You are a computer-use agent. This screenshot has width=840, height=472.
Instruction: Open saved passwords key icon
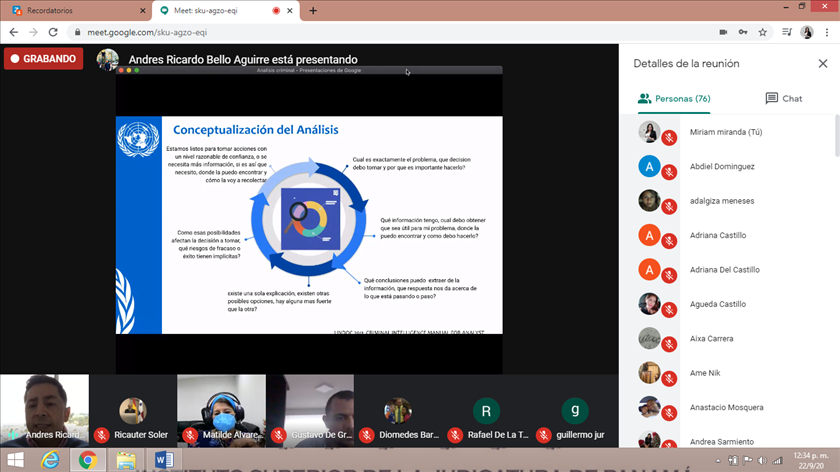tap(743, 32)
